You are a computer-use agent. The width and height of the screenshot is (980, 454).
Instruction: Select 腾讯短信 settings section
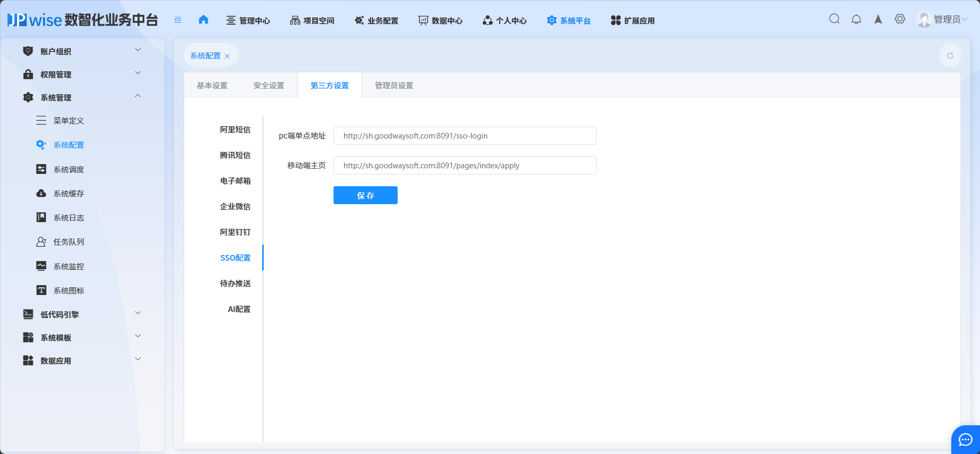[236, 155]
